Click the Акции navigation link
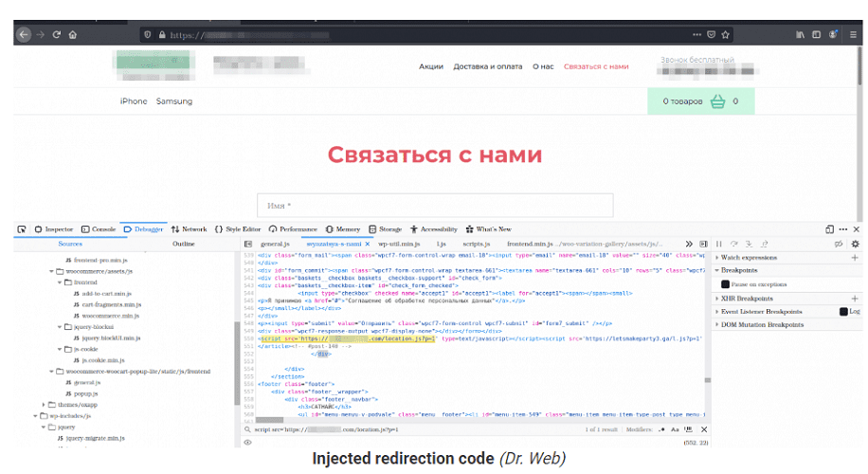The height and width of the screenshot is (474, 868). [430, 66]
